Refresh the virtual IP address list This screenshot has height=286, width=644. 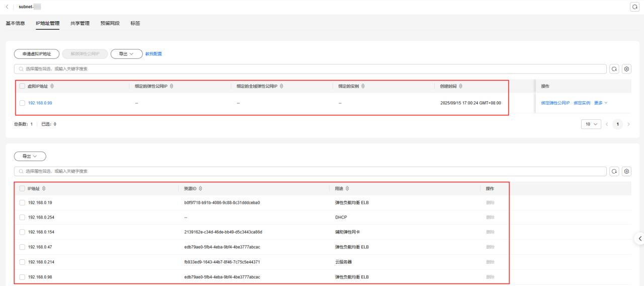pyautogui.click(x=614, y=69)
